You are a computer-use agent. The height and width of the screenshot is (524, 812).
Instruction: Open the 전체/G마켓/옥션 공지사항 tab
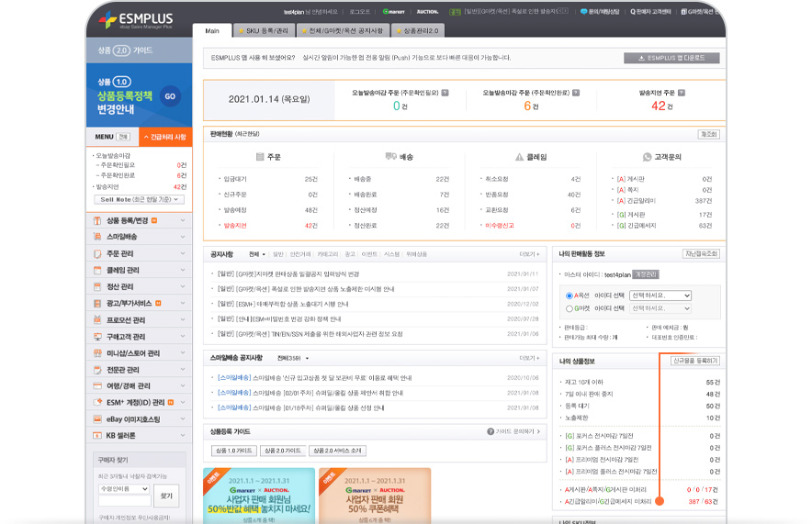[343, 31]
